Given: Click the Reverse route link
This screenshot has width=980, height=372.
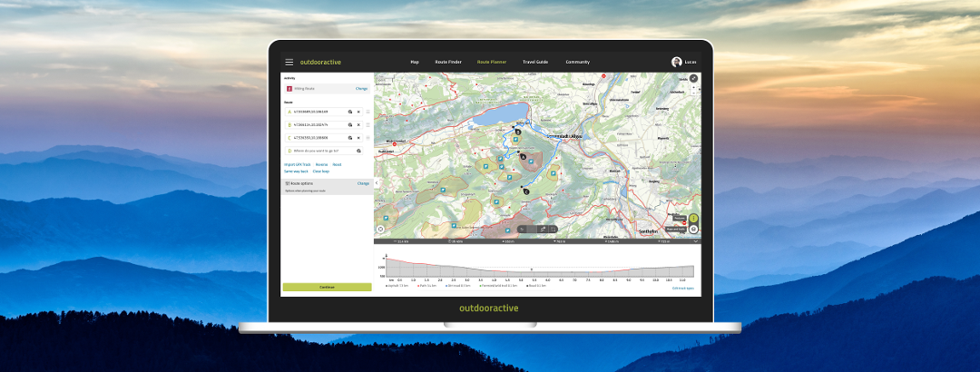Looking at the screenshot, I should [x=321, y=164].
